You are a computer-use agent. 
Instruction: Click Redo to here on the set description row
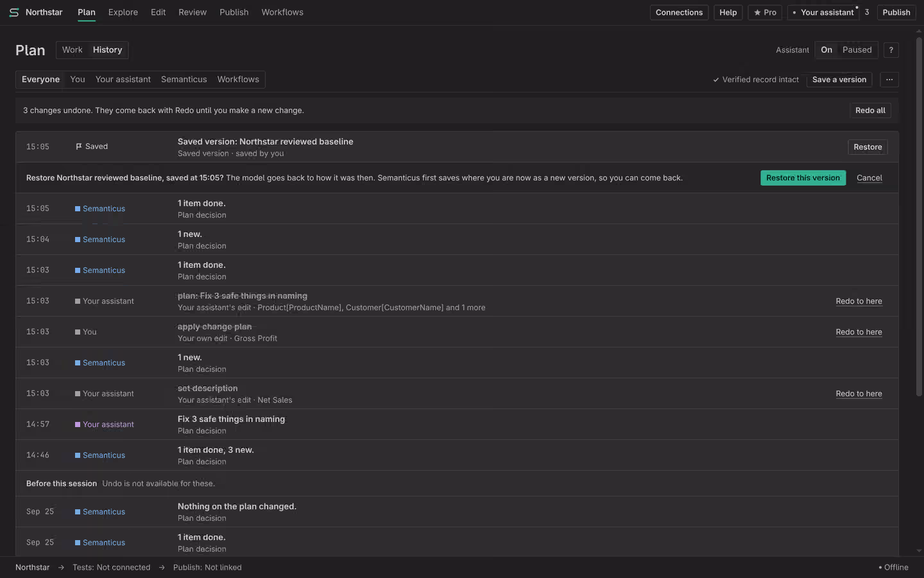coord(859,394)
